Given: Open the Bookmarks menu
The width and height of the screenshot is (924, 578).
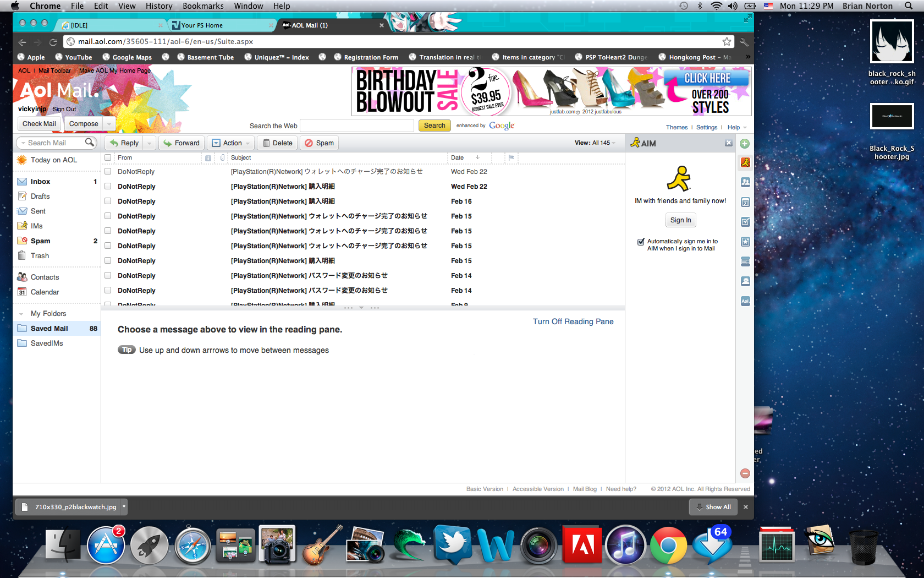Looking at the screenshot, I should [x=203, y=6].
